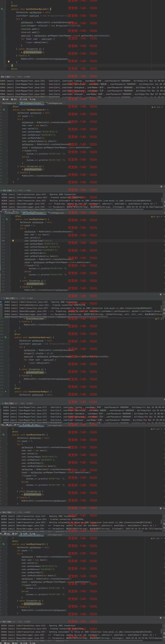Run testModifyUser2 from its gutter icon
The height and width of the screenshot is (644, 165).
[x=4, y=110]
